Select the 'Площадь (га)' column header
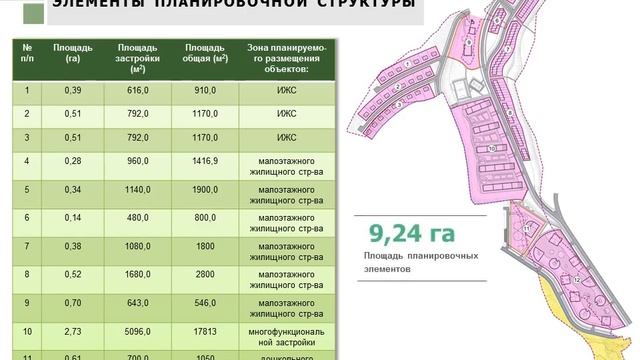Image resolution: width=640 pixels, height=360 pixels. tap(73, 53)
